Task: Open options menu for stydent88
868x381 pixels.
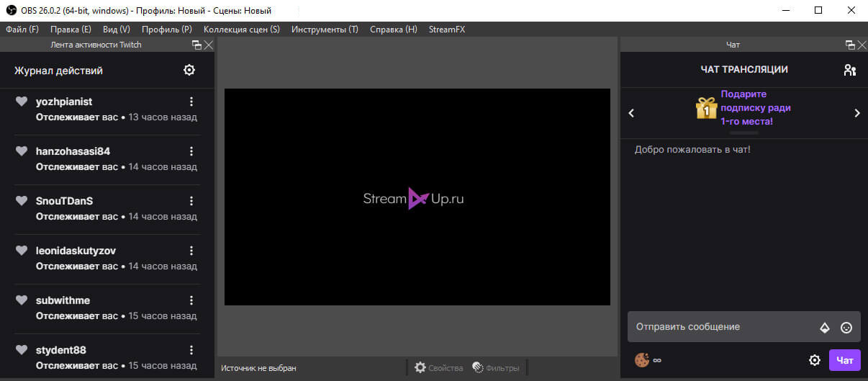Action: (x=191, y=350)
